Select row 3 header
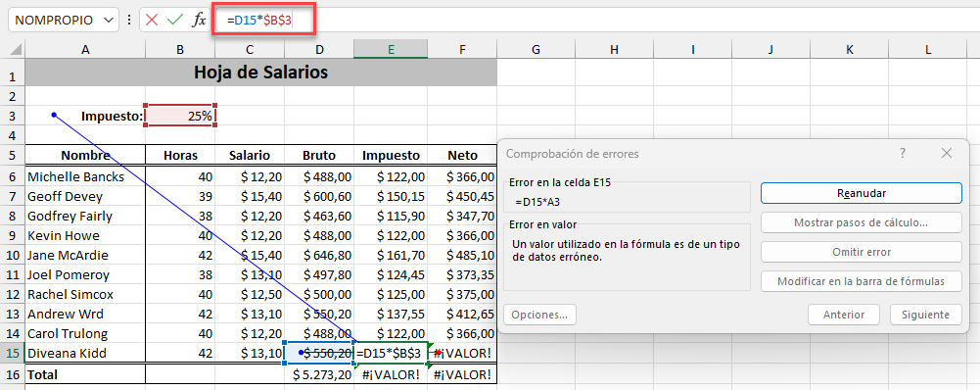 tap(13, 116)
